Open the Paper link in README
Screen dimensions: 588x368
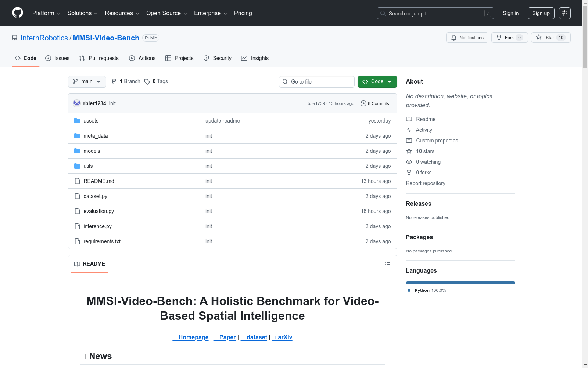[x=225, y=337]
